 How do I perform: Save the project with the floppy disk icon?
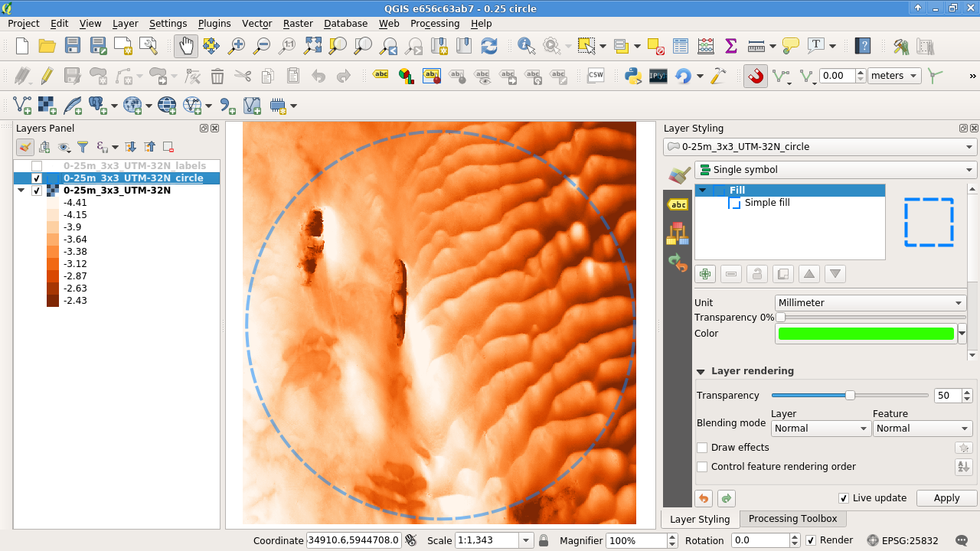coord(73,46)
